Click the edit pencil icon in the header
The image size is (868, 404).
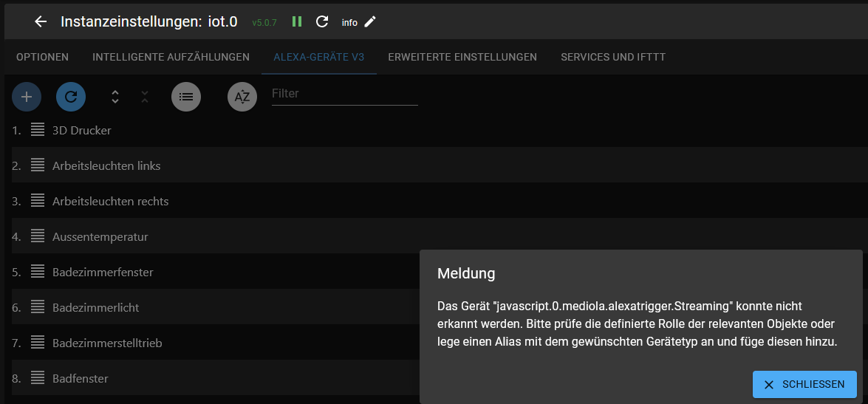(x=370, y=21)
